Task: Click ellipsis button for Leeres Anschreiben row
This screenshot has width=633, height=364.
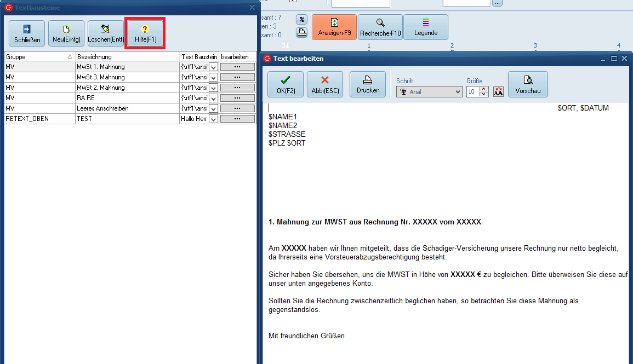Action: 237,108
